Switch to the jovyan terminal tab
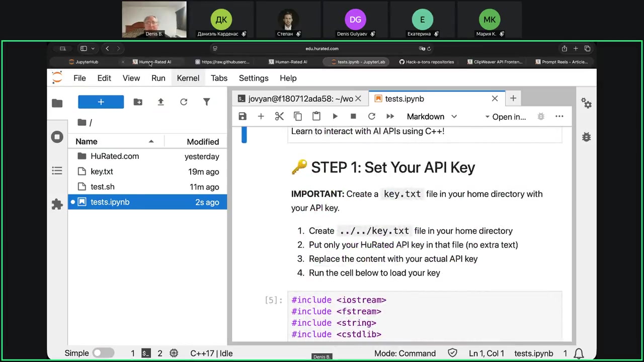 coord(300,99)
